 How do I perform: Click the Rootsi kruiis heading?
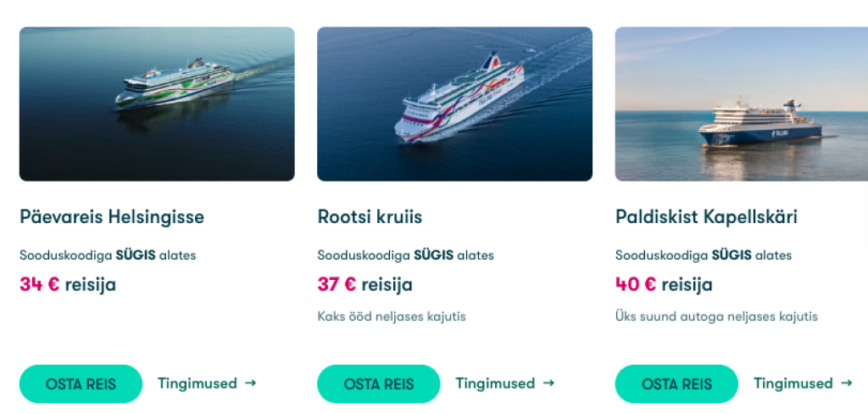click(370, 217)
